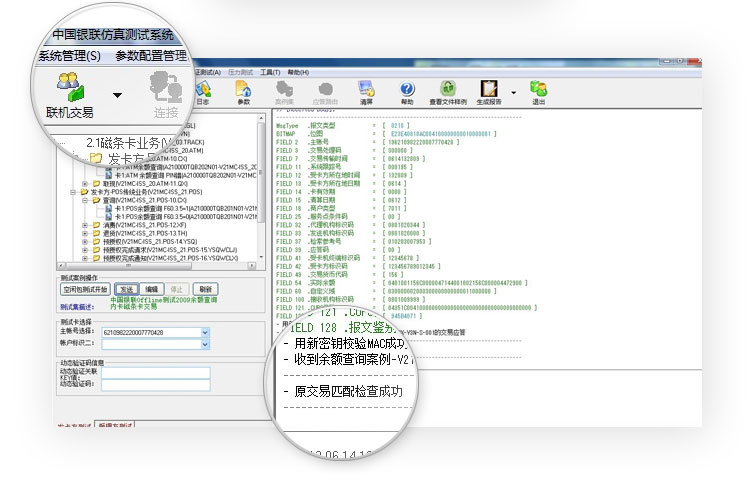This screenshot has width=753, height=491.
Task: Click the 刷新 refresh button
Action: tap(206, 289)
